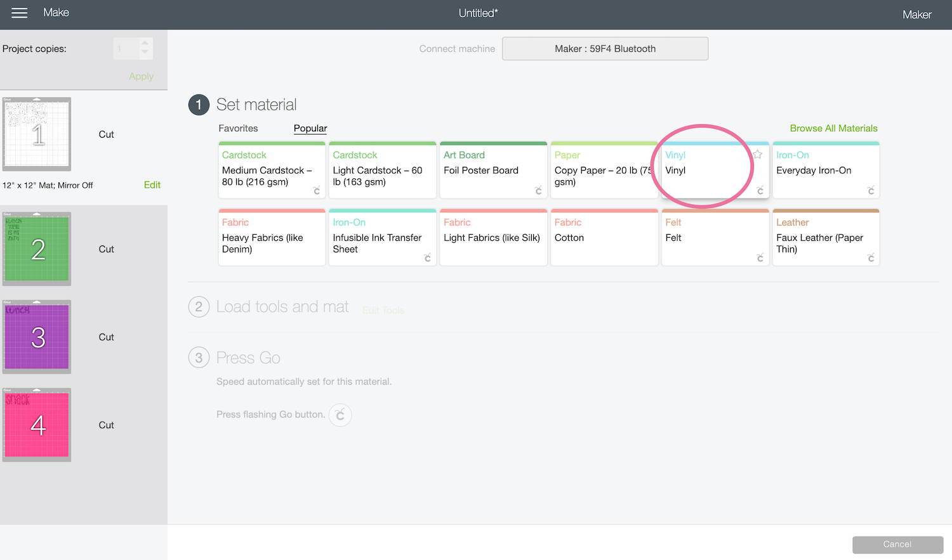Click Cricut logo on Vinyl card

click(x=760, y=190)
